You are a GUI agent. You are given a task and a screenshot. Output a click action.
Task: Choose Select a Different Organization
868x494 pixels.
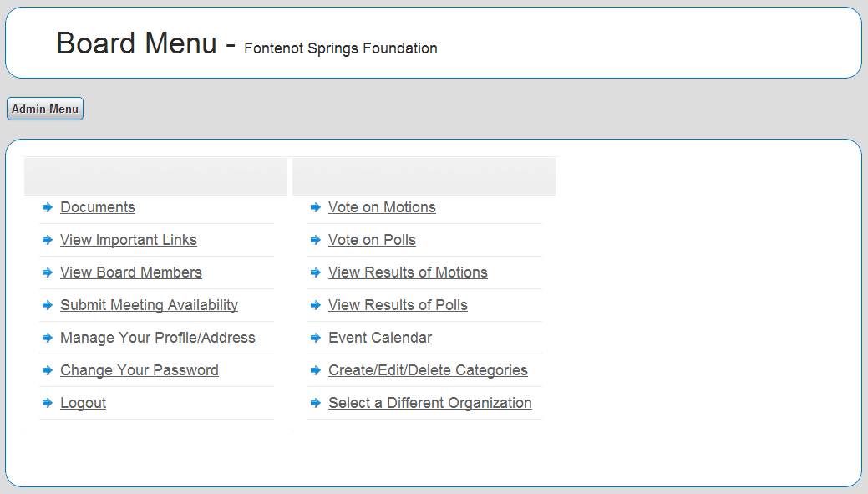coord(430,403)
